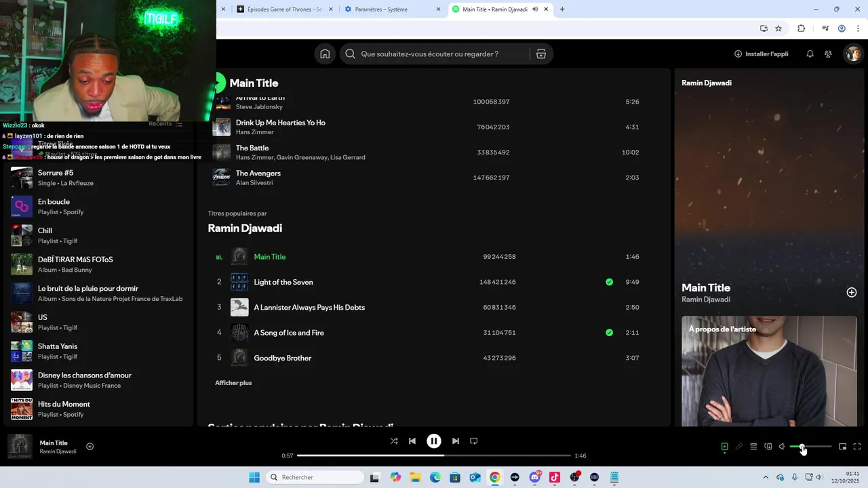
Task: Click the album art thumbnail in bottom bar
Action: [20, 447]
